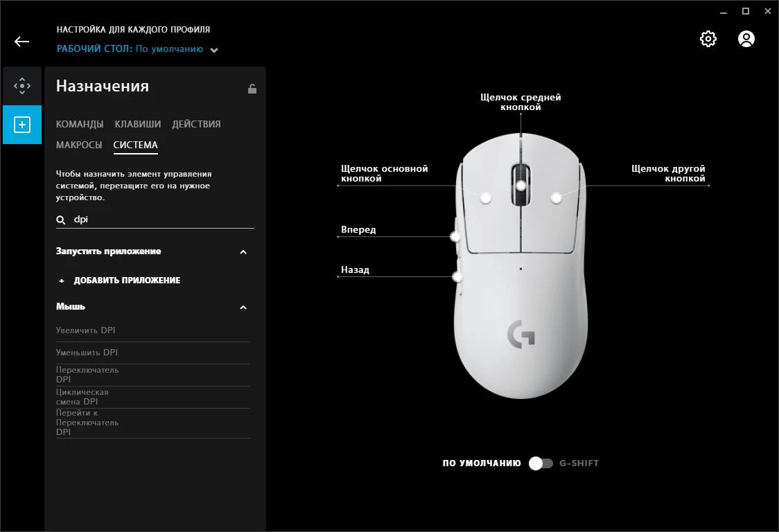Select the sensitivity crosshair sidebar icon
779x532 pixels.
coord(22,86)
